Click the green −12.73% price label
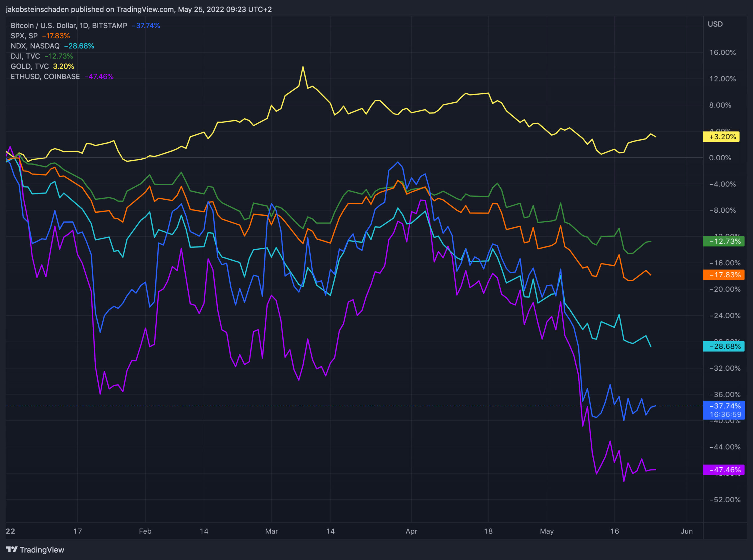This screenshot has width=753, height=560. point(724,241)
